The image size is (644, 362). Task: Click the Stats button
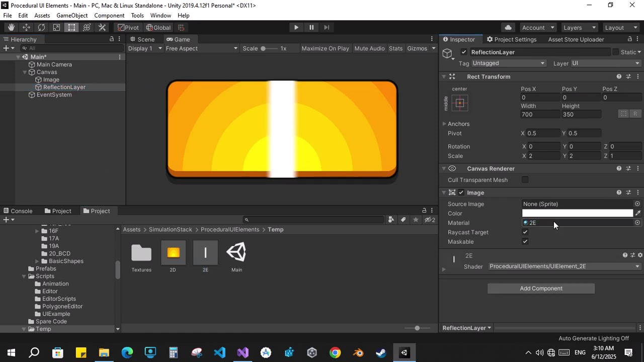coord(395,48)
